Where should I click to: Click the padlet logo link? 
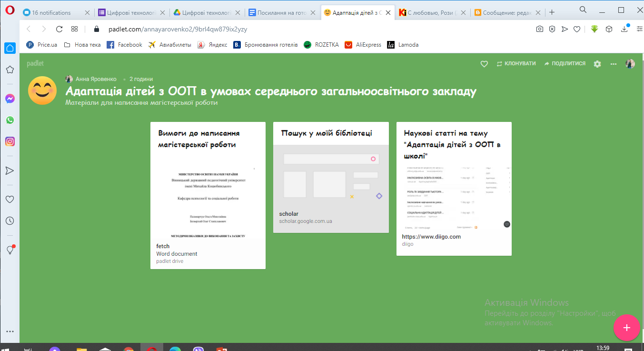coord(35,63)
